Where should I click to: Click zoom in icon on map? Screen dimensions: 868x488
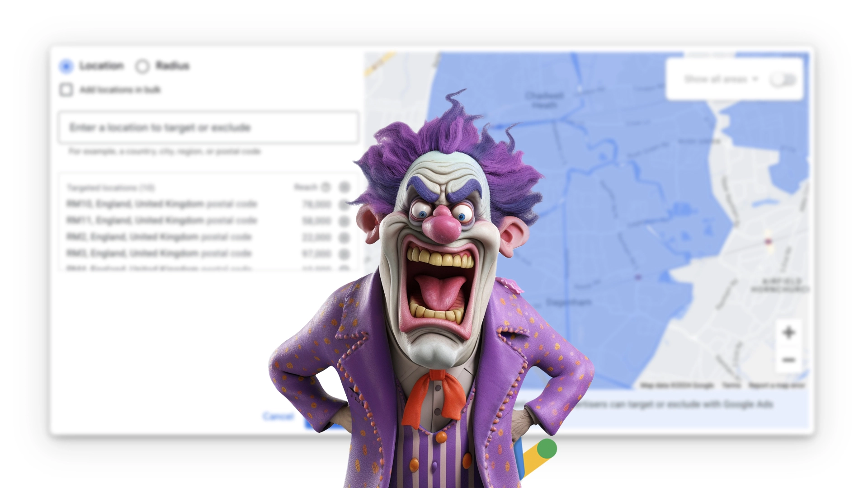788,333
